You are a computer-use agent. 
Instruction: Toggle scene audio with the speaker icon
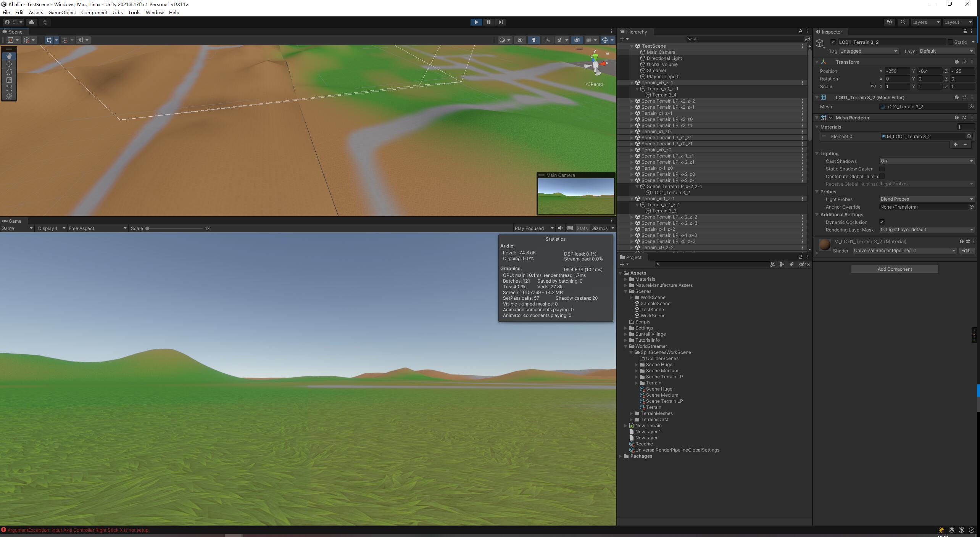(547, 40)
